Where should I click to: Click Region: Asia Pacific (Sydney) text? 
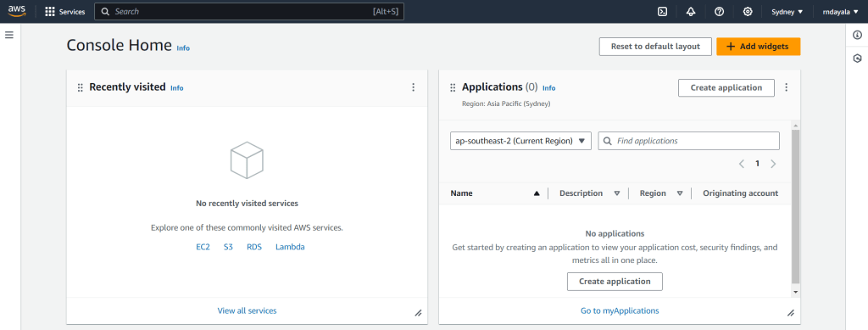click(x=506, y=103)
